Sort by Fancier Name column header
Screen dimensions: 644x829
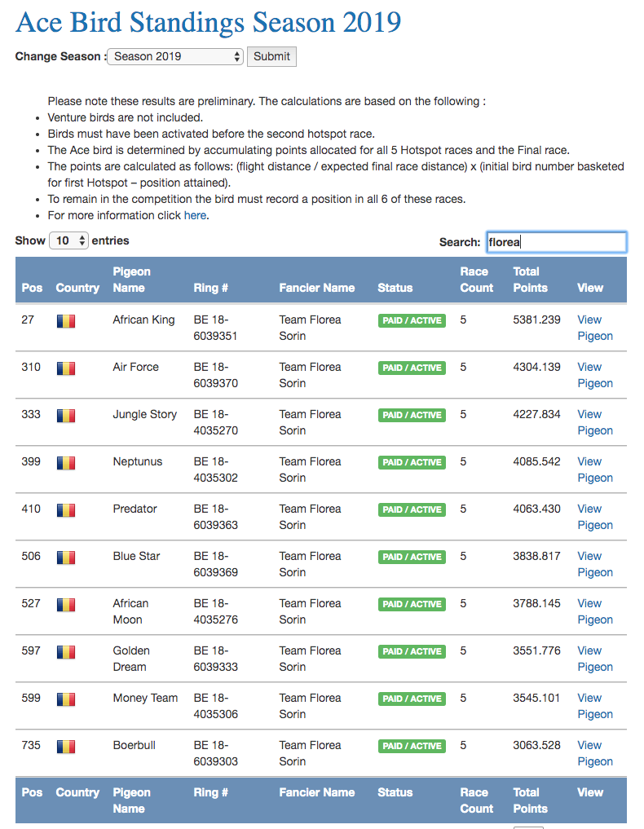tap(317, 288)
